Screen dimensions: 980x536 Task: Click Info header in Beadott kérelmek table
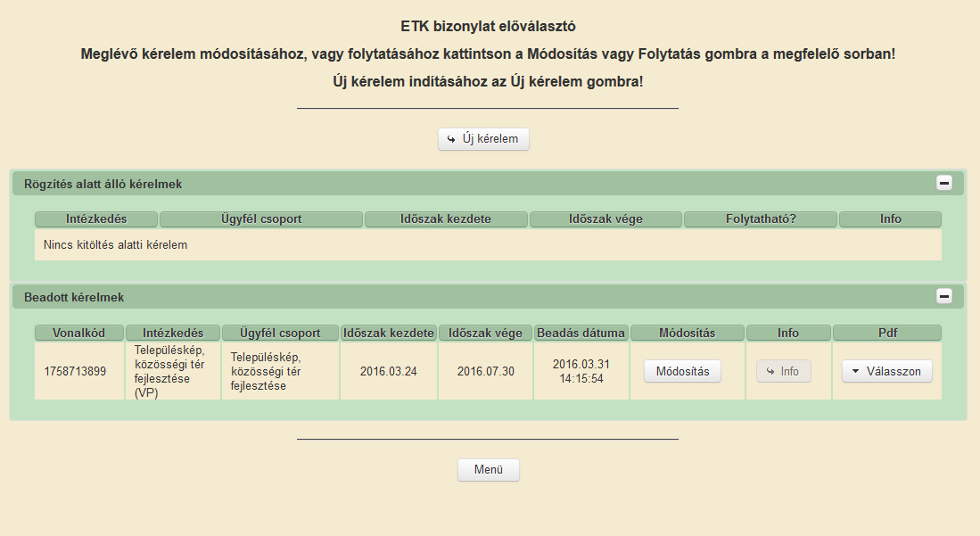pos(788,333)
